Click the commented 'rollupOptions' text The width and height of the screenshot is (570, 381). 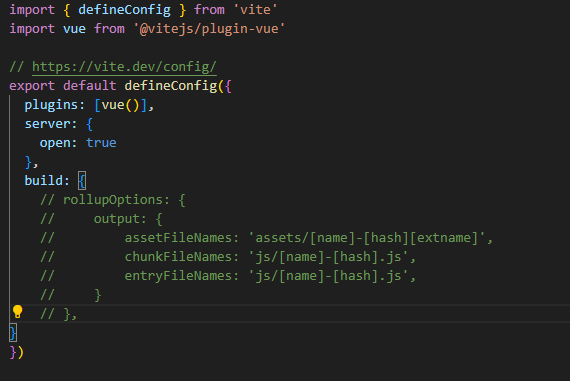(x=112, y=200)
